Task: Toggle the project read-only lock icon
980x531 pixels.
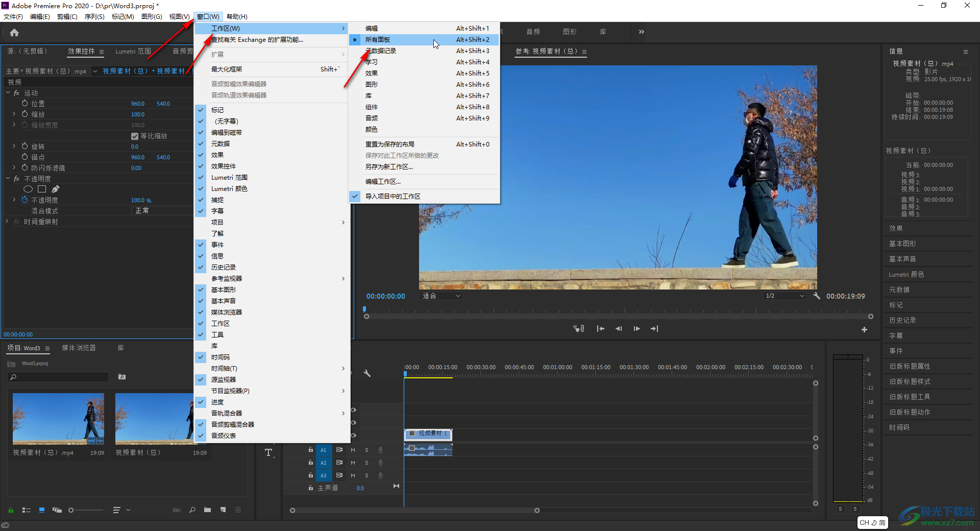Action: tap(11, 510)
